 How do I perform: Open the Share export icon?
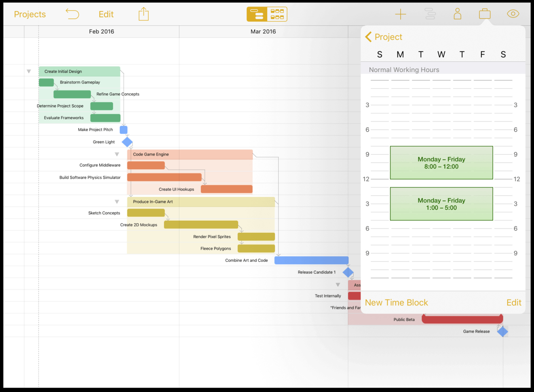click(x=144, y=14)
